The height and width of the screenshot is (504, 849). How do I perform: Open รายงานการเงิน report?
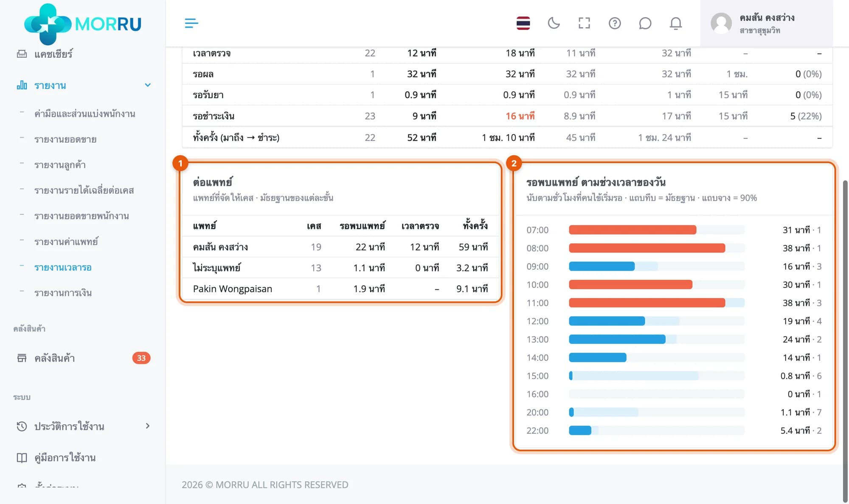[x=63, y=293]
